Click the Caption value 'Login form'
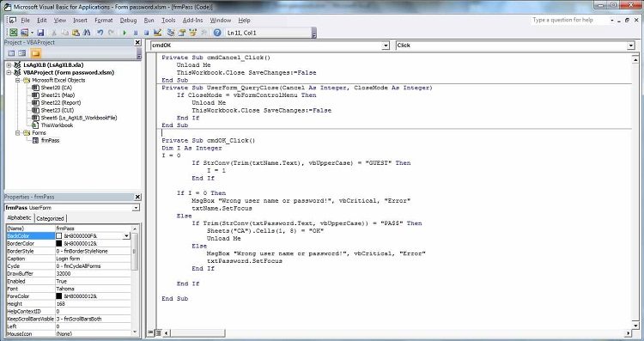644x341 pixels. 93,259
